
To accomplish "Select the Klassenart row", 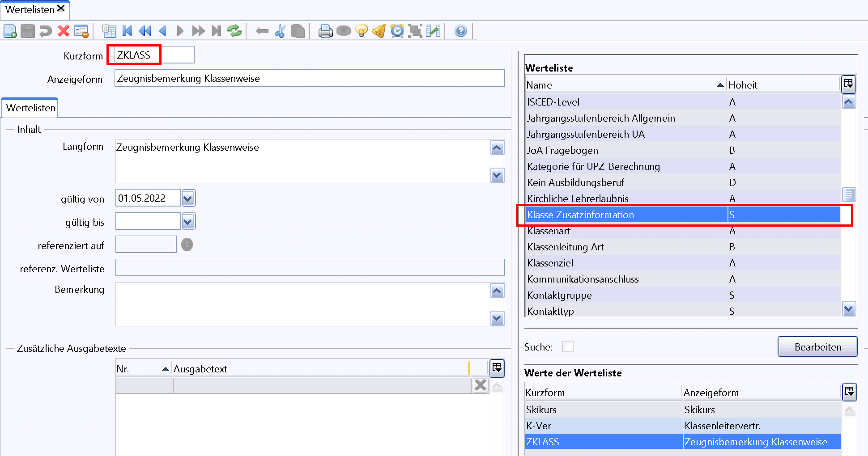I will click(x=683, y=231).
